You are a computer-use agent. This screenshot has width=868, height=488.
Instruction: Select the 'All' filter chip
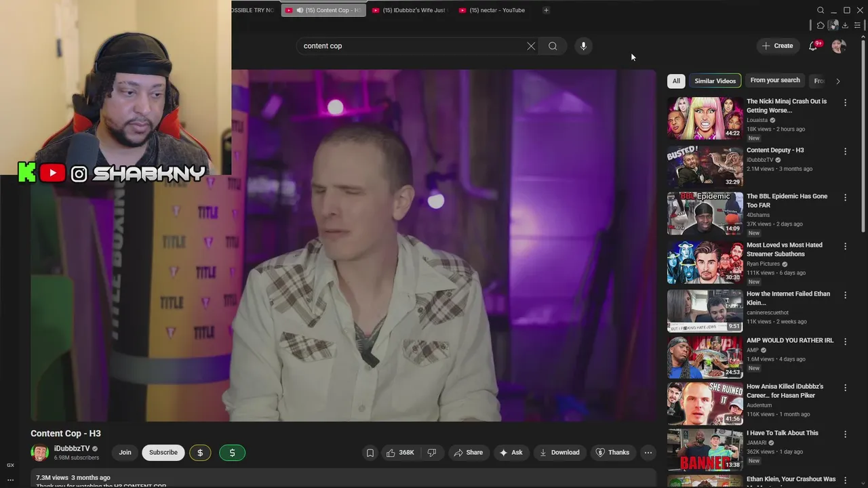(x=676, y=81)
